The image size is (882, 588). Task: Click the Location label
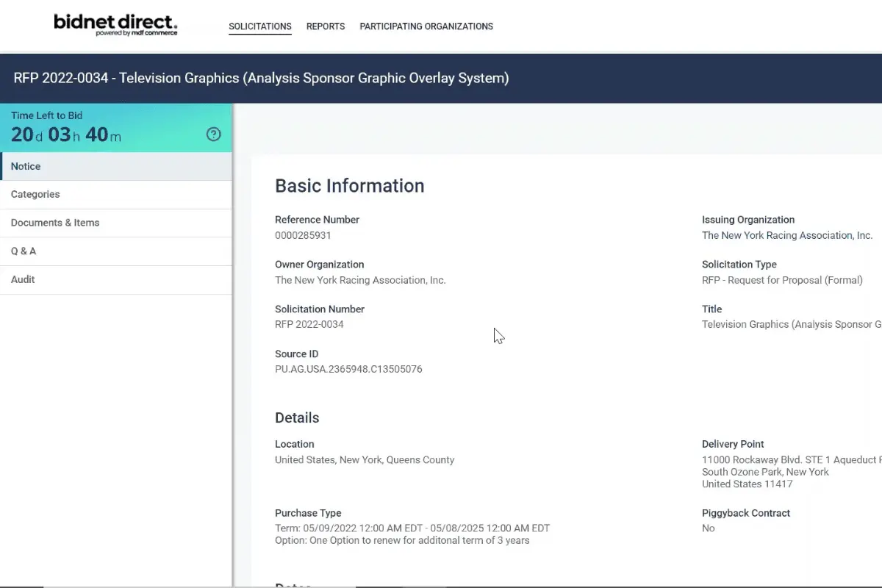pos(295,444)
